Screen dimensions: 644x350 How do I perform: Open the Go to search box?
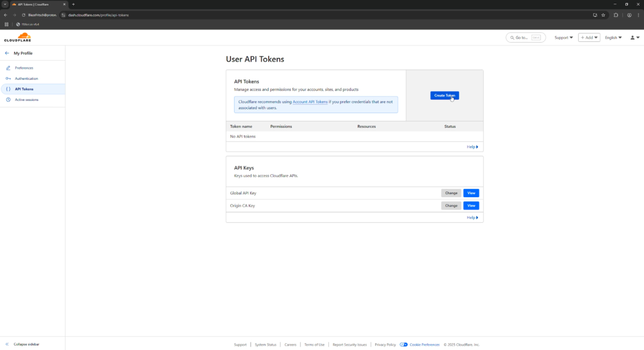click(525, 37)
